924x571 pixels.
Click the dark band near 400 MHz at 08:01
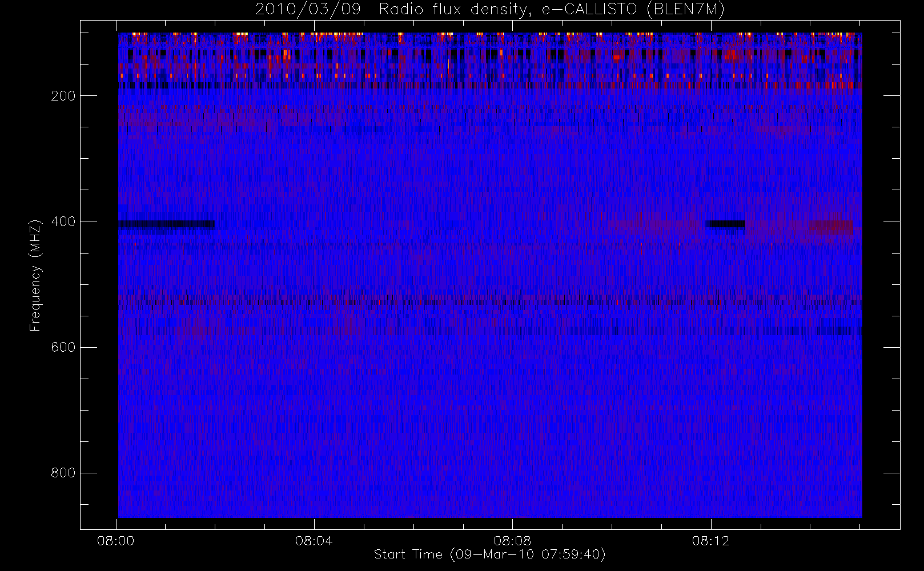point(166,224)
